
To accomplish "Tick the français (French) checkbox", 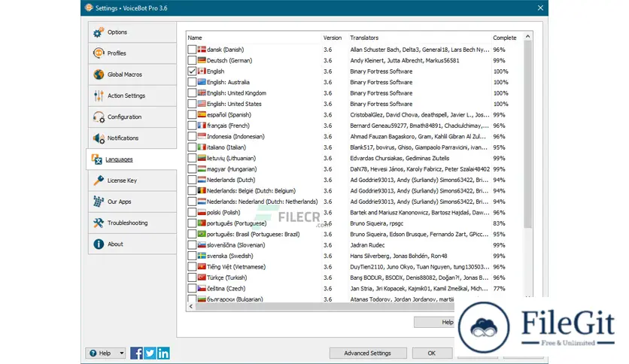I will click(192, 126).
